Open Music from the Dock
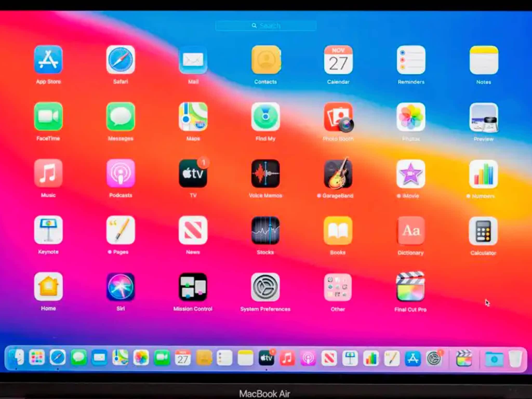Screen dimensions: 532x399 (287, 358)
